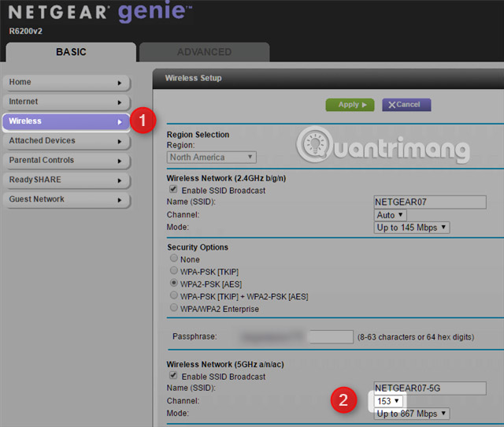
Task: Toggle 2.4GHz Enable SSID Broadcast checkbox
Action: click(x=173, y=191)
